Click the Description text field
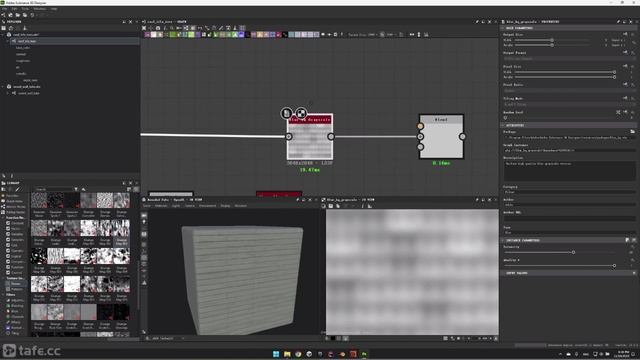This screenshot has height=360, width=640. 569,171
